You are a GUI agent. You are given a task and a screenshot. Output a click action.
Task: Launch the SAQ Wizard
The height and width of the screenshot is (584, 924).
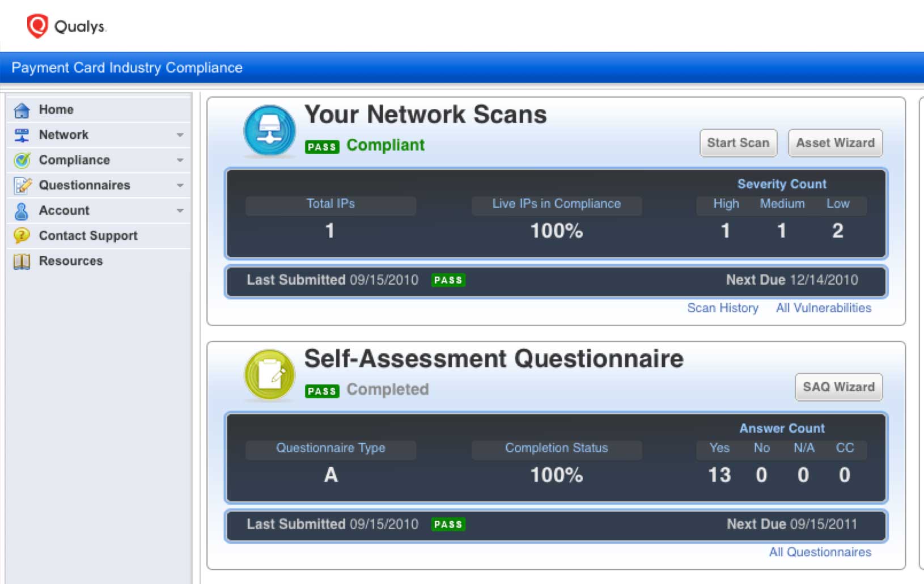coord(838,387)
